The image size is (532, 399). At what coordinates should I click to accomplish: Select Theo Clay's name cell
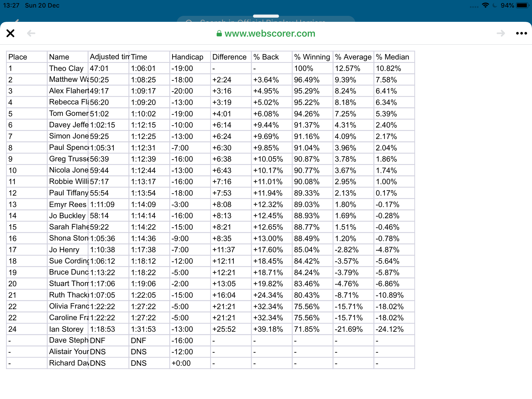point(66,68)
